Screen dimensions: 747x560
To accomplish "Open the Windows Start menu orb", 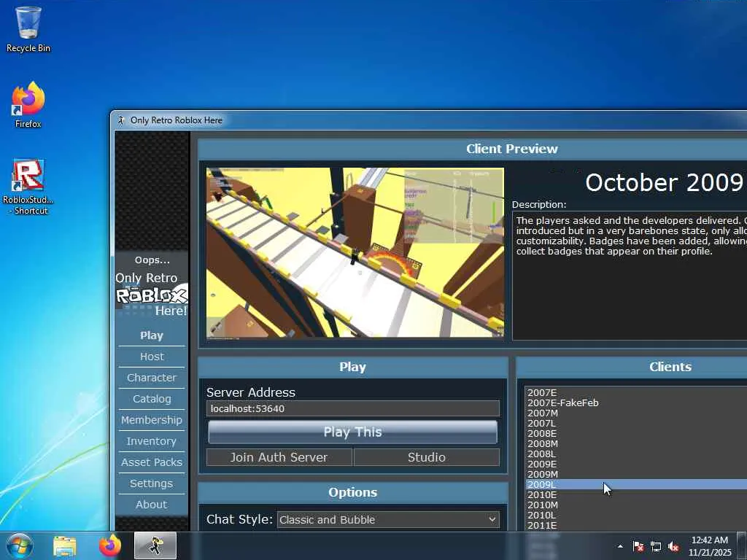I will pyautogui.click(x=20, y=545).
